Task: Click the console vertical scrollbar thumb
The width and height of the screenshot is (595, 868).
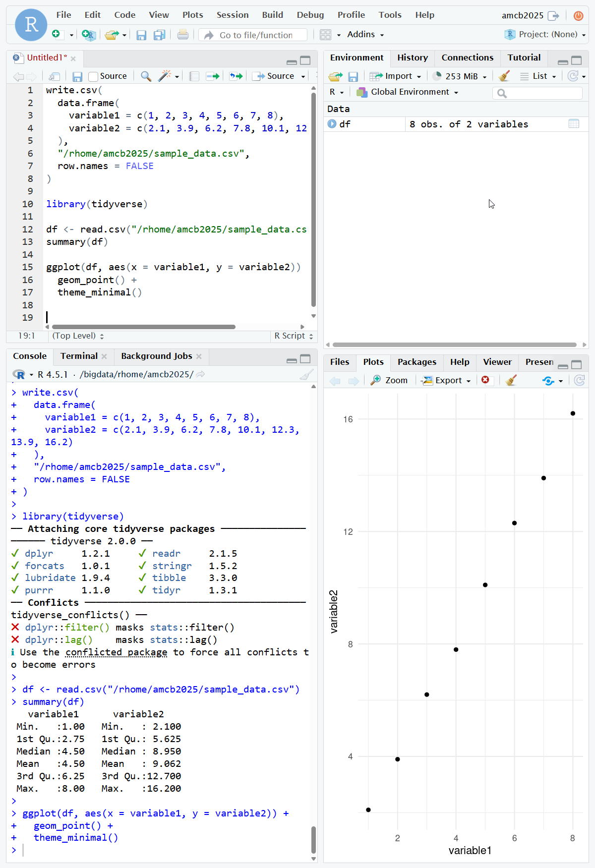Action: 313,840
